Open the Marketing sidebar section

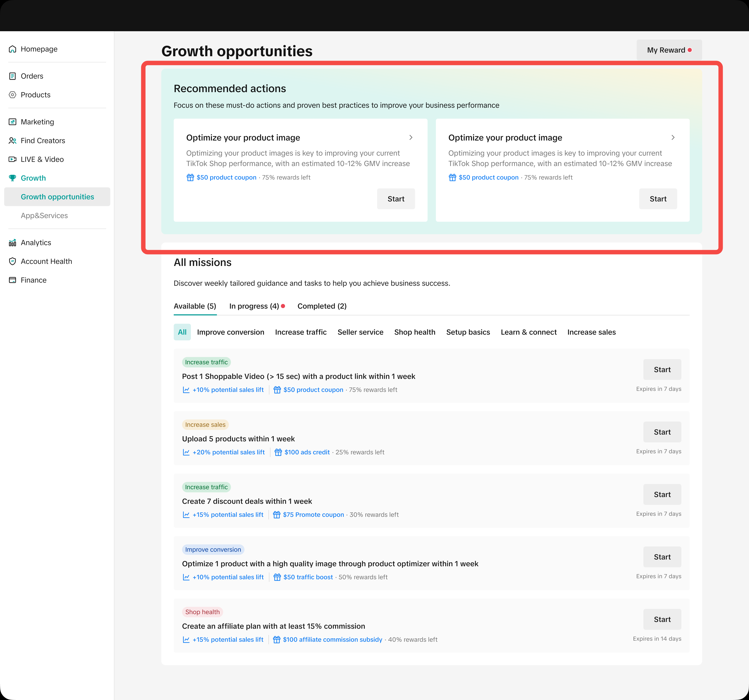tap(37, 122)
